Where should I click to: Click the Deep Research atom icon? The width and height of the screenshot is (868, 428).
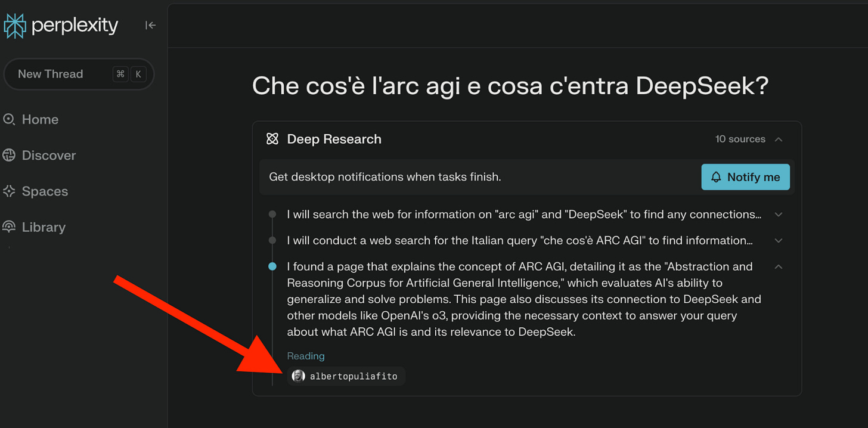(x=272, y=139)
